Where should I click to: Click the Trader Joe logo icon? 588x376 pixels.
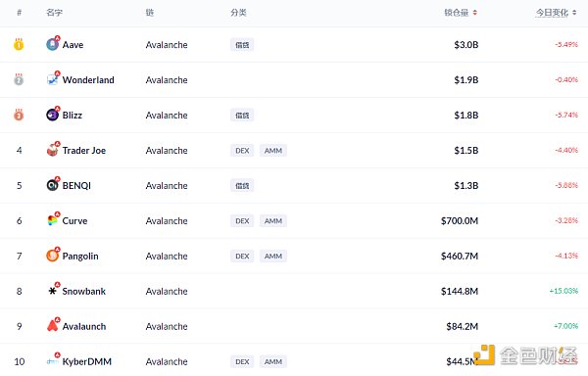point(53,150)
